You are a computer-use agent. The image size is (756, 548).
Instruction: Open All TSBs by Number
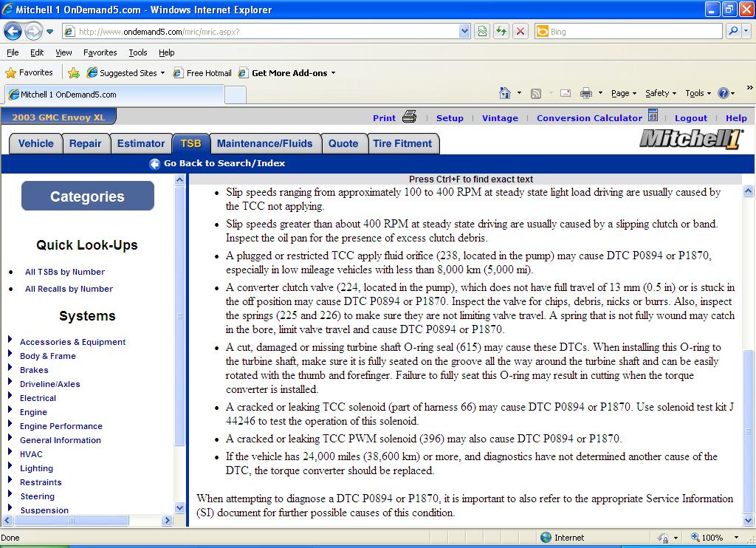point(65,272)
